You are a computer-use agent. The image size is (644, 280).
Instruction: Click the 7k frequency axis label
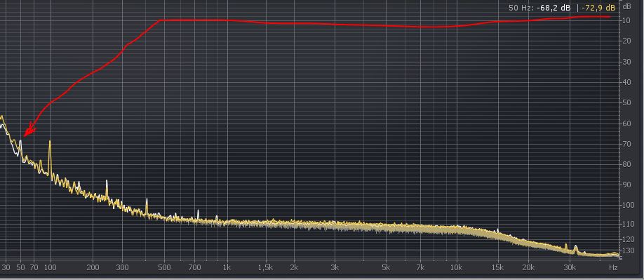420,267
